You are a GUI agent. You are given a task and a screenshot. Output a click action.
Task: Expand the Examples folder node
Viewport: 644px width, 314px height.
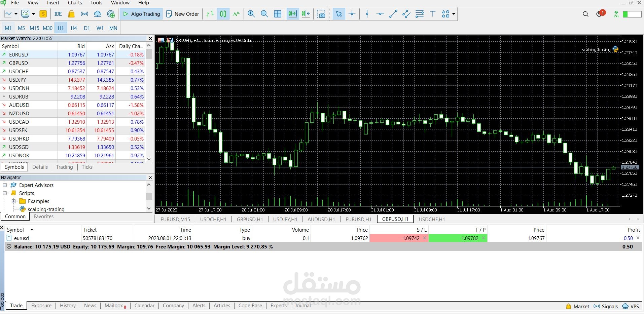point(14,201)
